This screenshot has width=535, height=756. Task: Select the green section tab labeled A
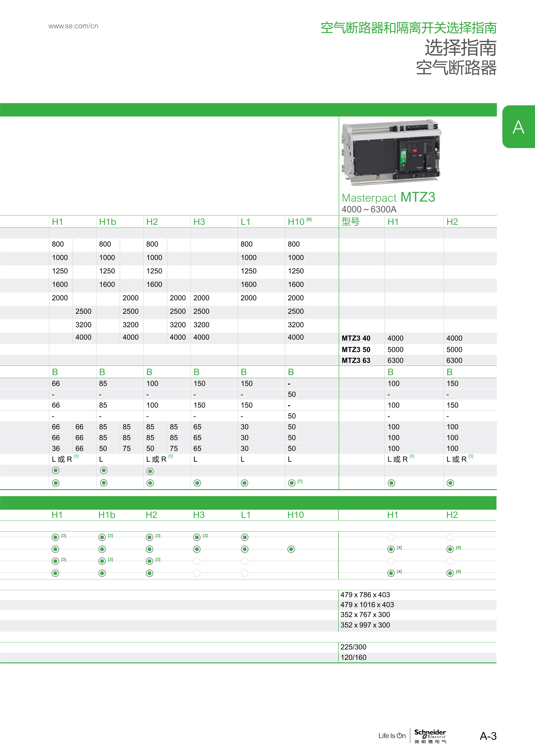518,127
